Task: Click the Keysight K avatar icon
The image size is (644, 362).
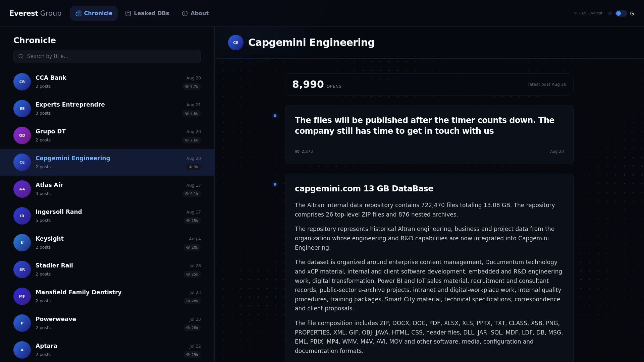Action: pyautogui.click(x=22, y=243)
